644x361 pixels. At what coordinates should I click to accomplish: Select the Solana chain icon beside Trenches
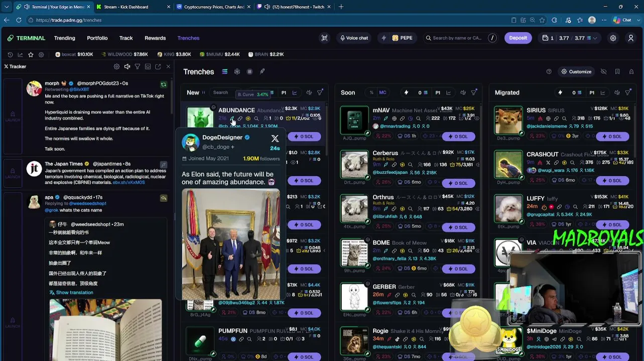pyautogui.click(x=224, y=72)
